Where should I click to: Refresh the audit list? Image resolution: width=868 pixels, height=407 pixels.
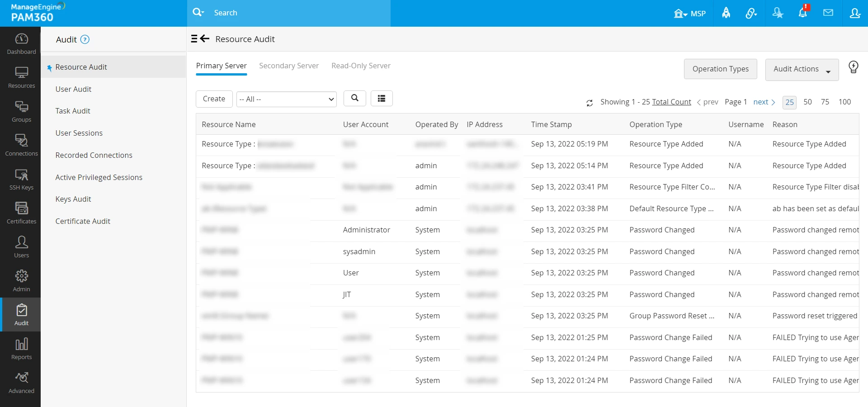click(590, 103)
